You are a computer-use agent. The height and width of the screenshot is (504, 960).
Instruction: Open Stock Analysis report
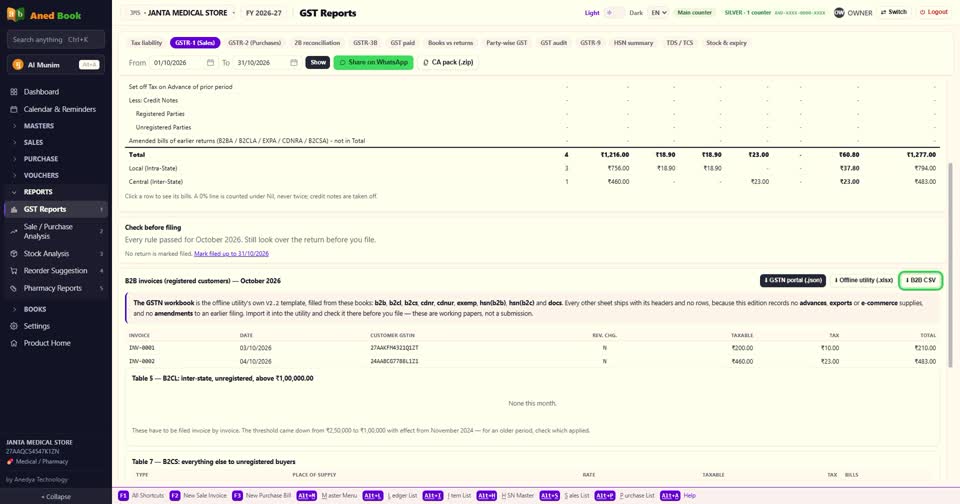(x=55, y=254)
